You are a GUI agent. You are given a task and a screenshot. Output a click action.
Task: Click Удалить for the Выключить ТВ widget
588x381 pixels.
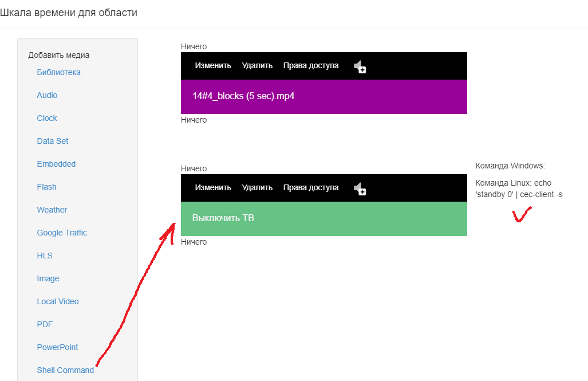click(x=257, y=188)
